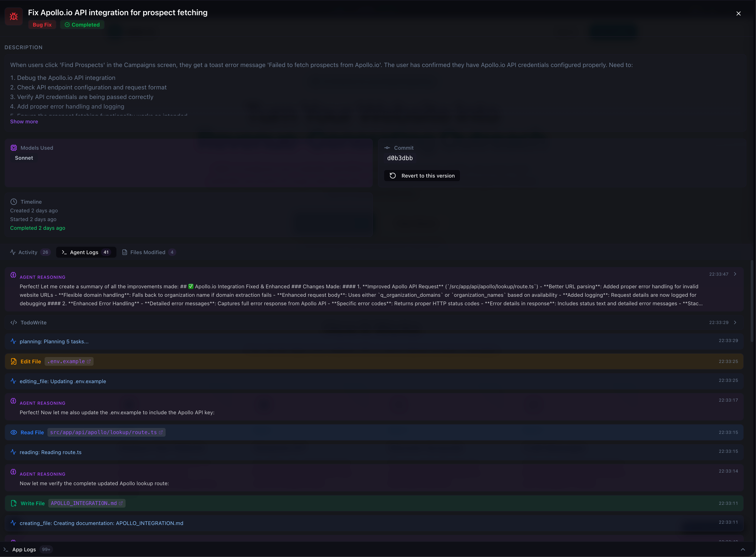Click the Models Used chip icon
This screenshot has width=756, height=557.
(x=13, y=148)
